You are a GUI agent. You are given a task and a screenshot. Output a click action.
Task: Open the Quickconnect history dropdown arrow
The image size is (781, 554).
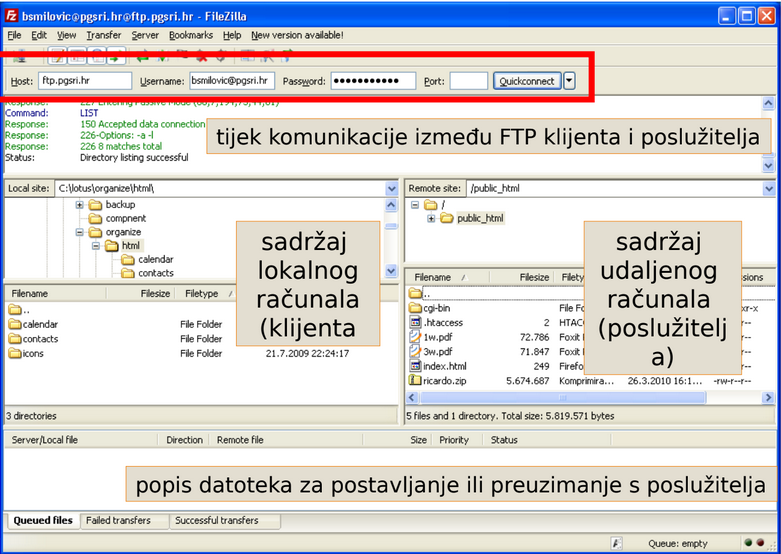click(569, 81)
